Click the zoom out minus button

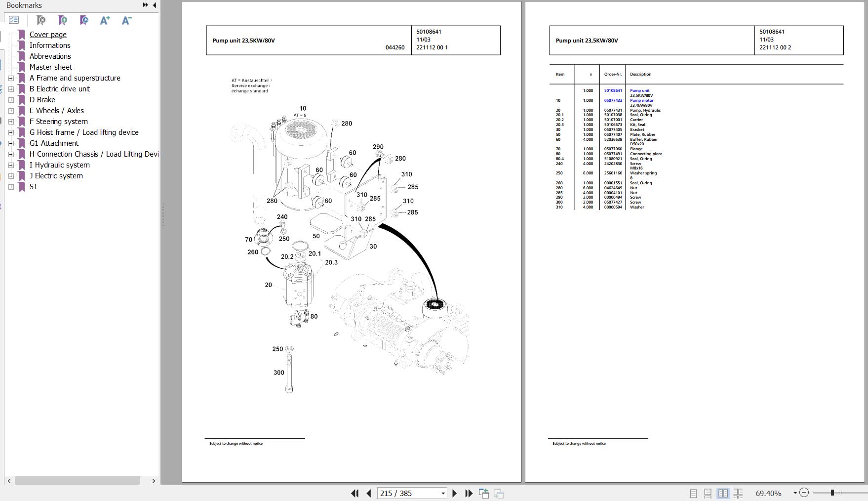pyautogui.click(x=804, y=493)
